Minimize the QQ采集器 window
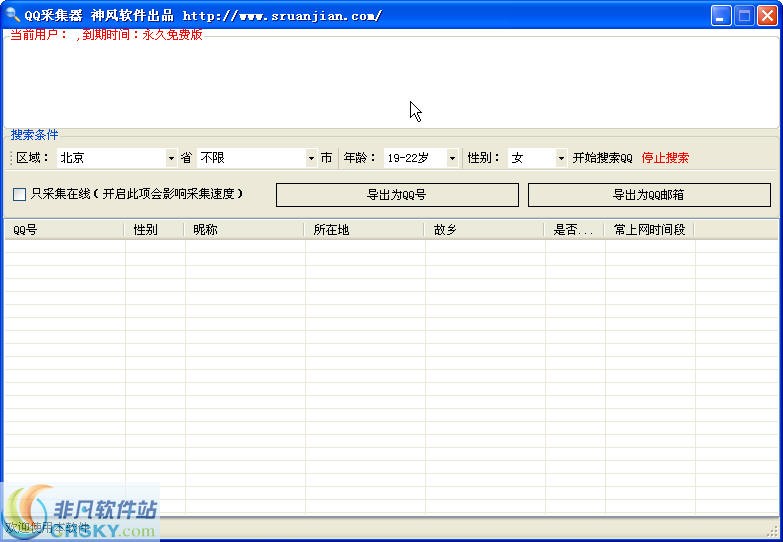Screen dimensions: 783x542 click(721, 15)
